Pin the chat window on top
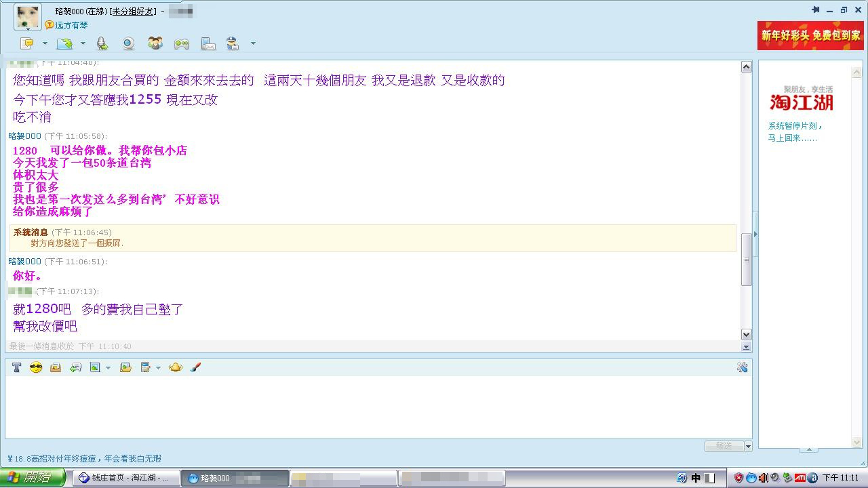868x488 pixels. pos(816,9)
